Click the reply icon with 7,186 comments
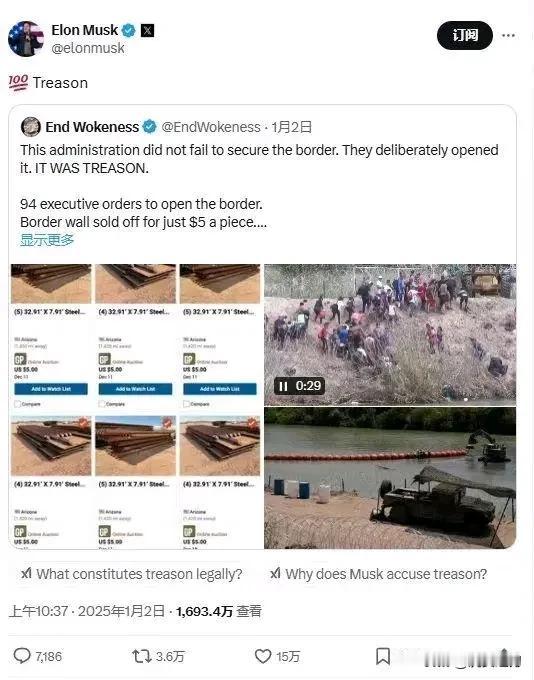This screenshot has height=680, width=534. click(22, 656)
